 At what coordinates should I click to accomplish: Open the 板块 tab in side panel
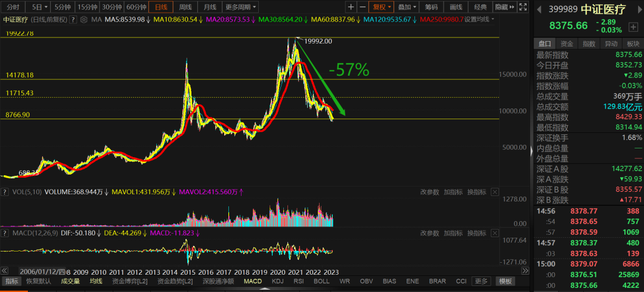tap(633, 44)
